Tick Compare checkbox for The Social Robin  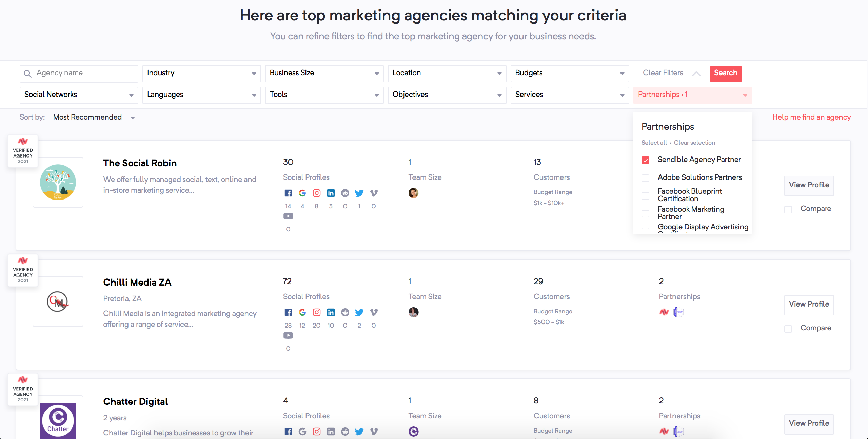(788, 210)
